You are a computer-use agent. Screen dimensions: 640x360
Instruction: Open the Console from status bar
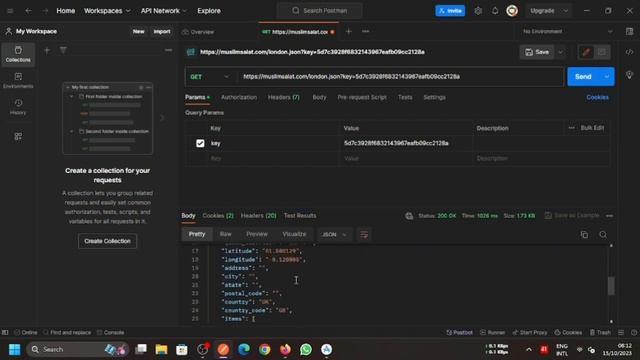point(110,332)
